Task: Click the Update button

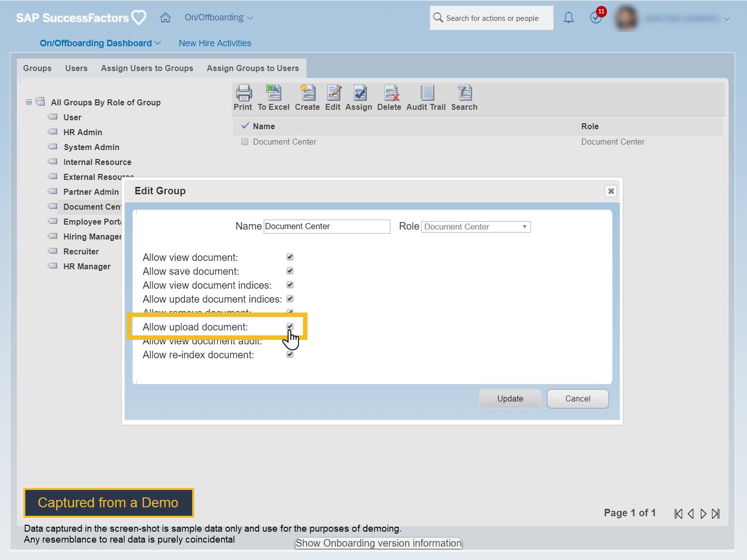Action: [x=510, y=399]
